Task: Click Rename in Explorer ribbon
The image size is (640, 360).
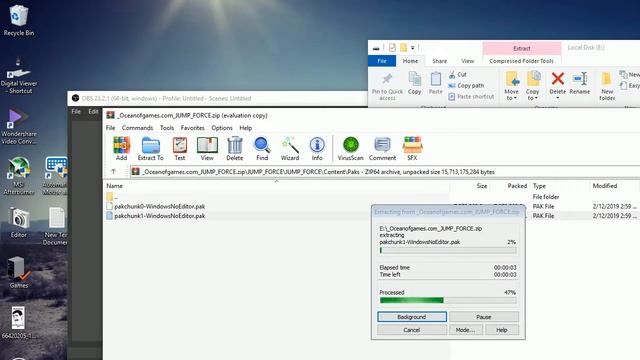Action: click(x=580, y=83)
